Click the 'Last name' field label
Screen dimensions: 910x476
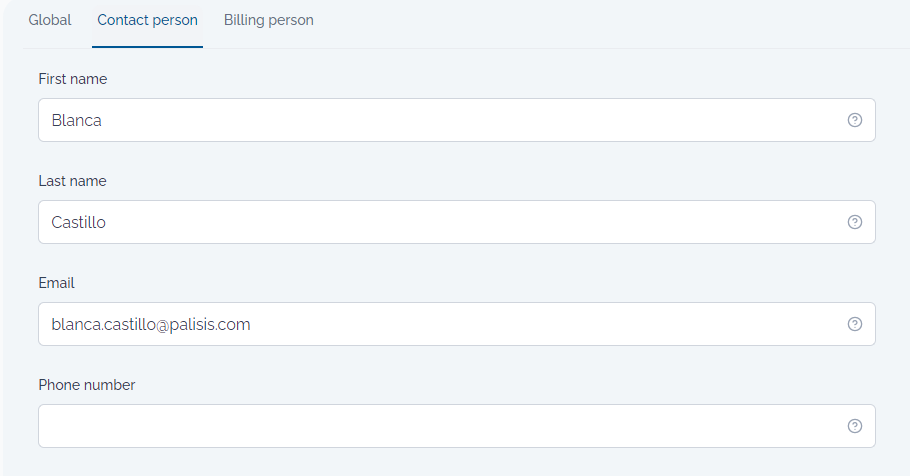pos(73,181)
